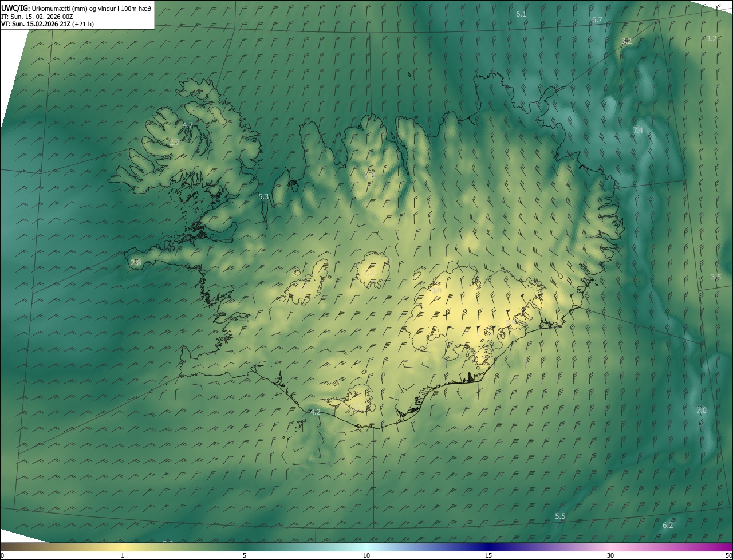Click the '4.7' label in the Westfjords
Screen dimensions: 733x560
click(188, 125)
